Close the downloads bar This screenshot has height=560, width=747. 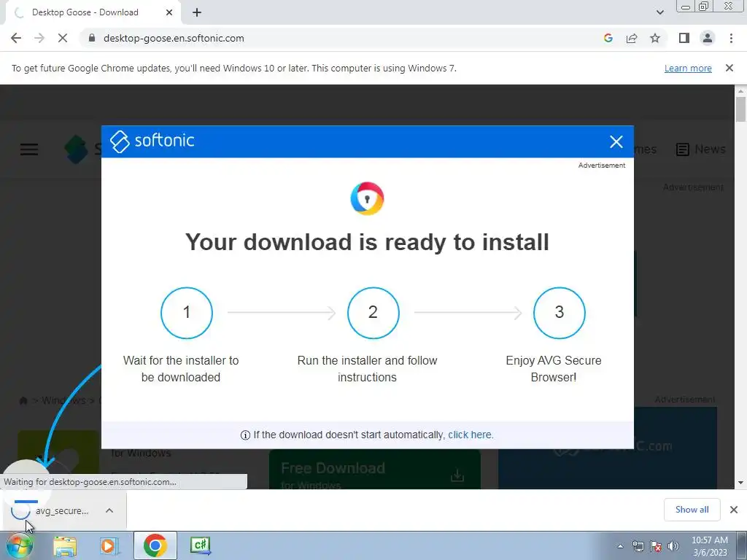click(734, 510)
